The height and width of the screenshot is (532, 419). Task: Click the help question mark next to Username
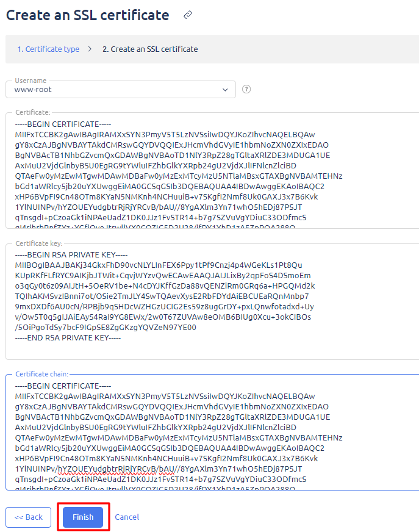[x=246, y=89]
